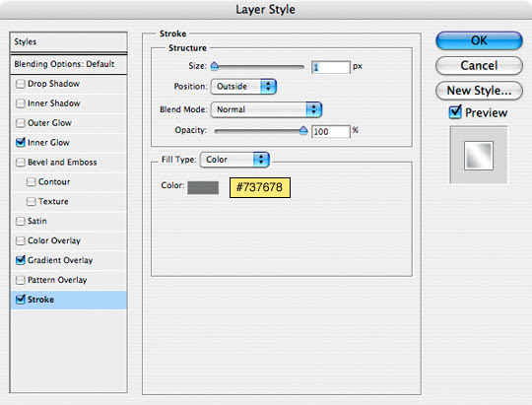532x405 pixels.
Task: Click the Opacity slider handle
Action: coord(303,130)
